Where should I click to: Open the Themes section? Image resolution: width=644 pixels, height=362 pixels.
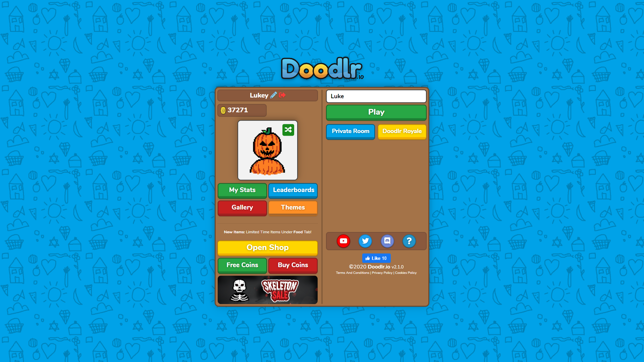click(293, 207)
